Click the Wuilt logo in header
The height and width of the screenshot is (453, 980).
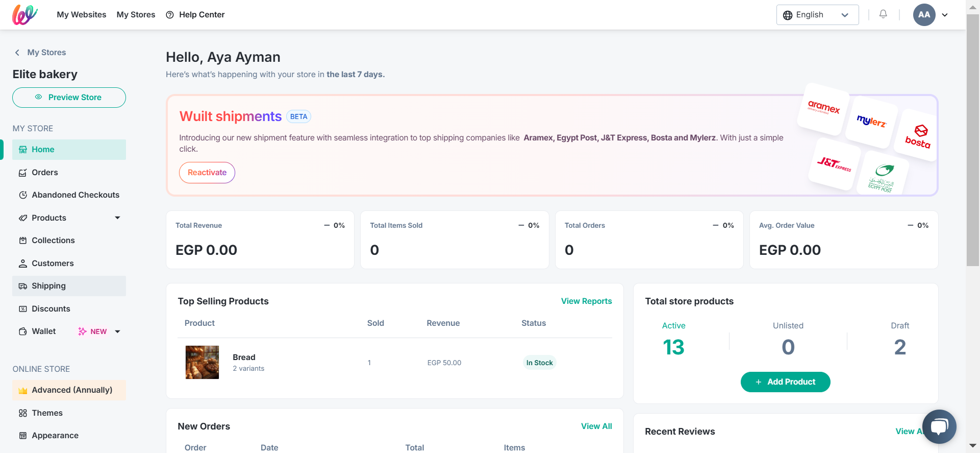point(25,15)
